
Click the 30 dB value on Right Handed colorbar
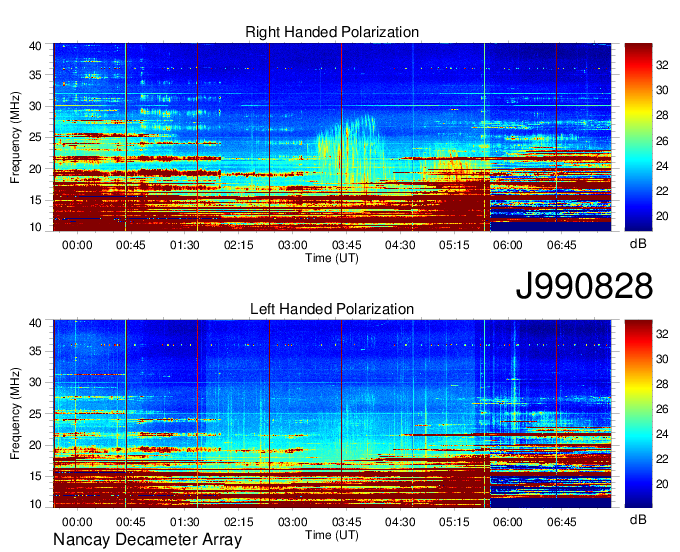662,90
